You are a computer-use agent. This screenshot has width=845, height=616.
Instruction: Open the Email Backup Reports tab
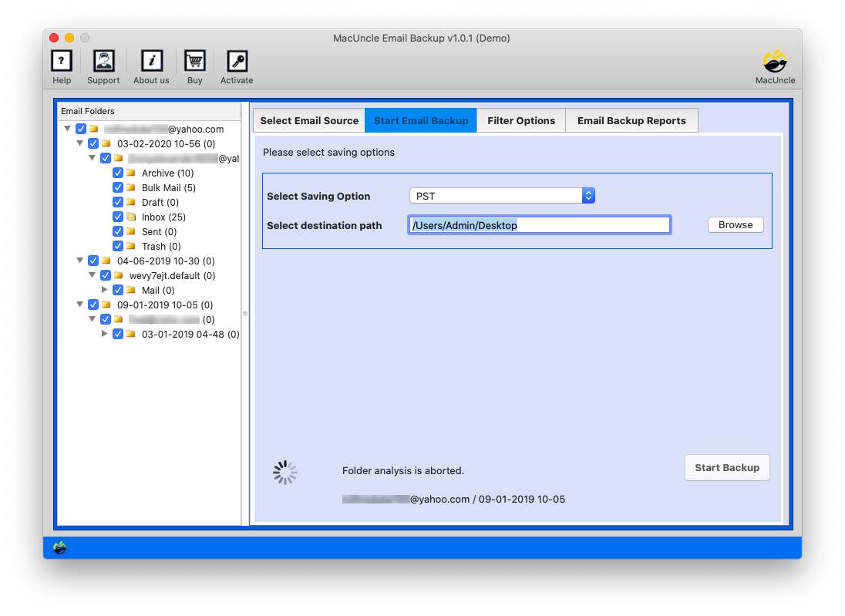point(631,120)
